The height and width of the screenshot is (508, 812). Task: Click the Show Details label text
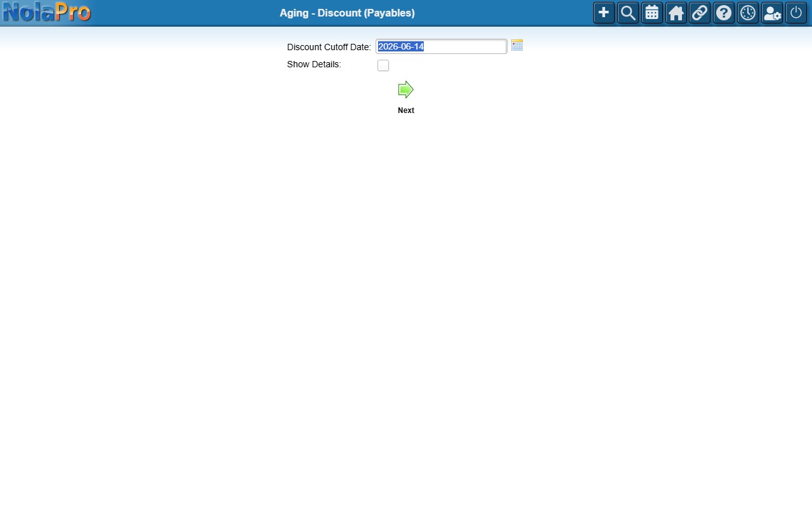[x=314, y=64]
